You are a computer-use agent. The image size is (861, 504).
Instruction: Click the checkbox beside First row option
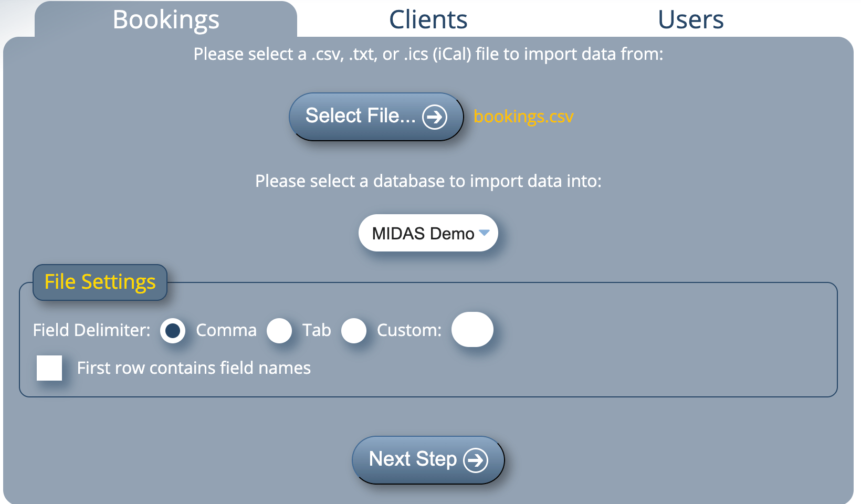49,368
